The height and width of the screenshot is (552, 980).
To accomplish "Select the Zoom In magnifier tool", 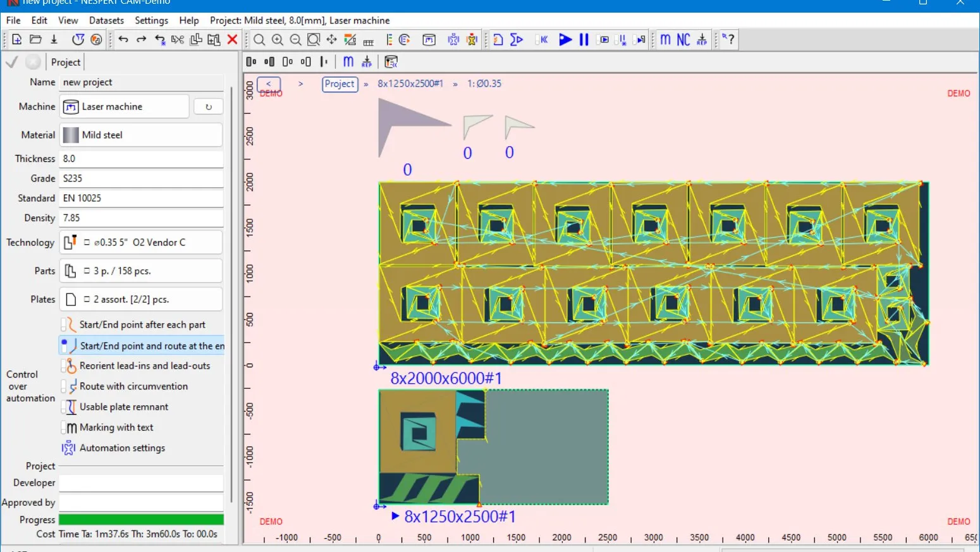I will point(278,39).
